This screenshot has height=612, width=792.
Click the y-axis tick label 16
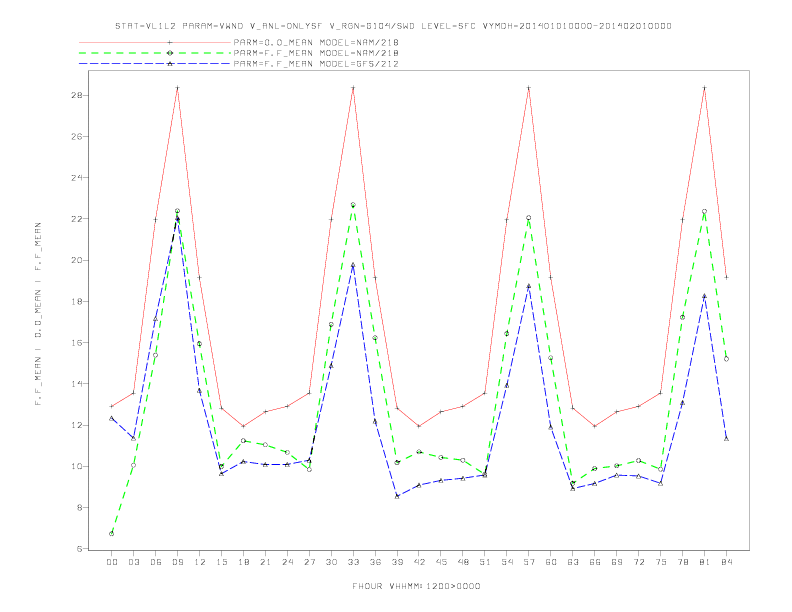[76, 342]
